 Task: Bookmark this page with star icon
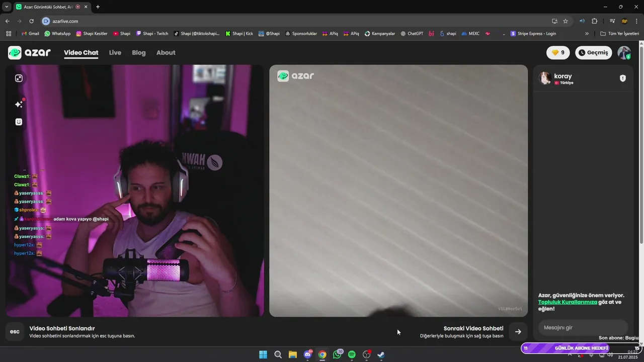tap(566, 21)
